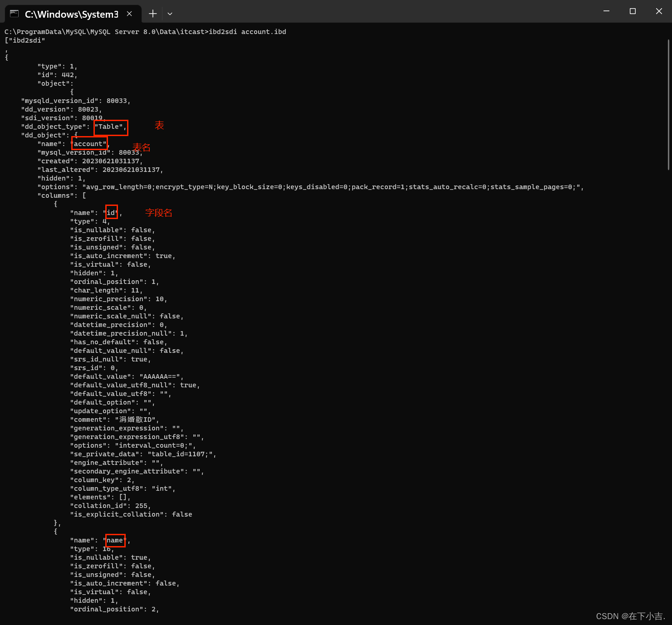Click the "columns": [ line

click(x=62, y=195)
